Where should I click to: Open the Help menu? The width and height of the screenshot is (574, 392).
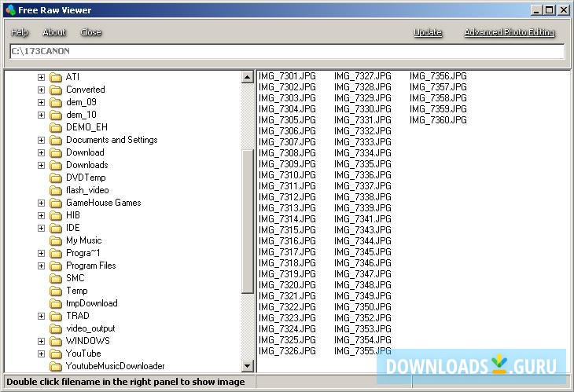[20, 32]
